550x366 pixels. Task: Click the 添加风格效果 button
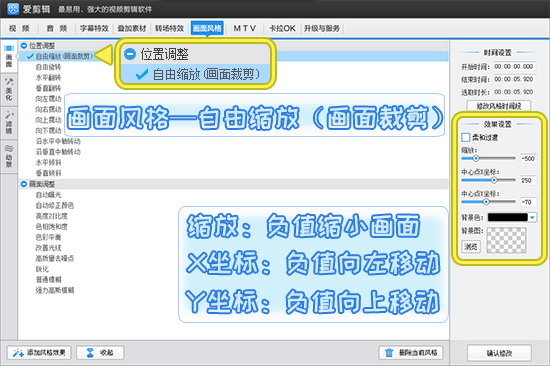39,352
